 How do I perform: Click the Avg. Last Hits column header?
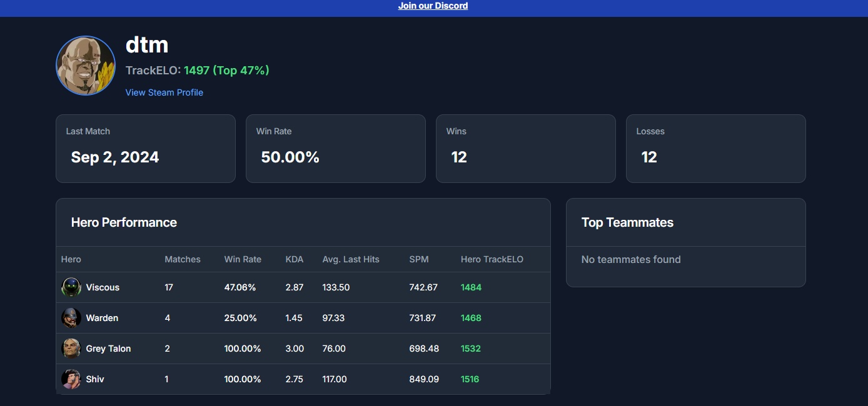pyautogui.click(x=351, y=259)
